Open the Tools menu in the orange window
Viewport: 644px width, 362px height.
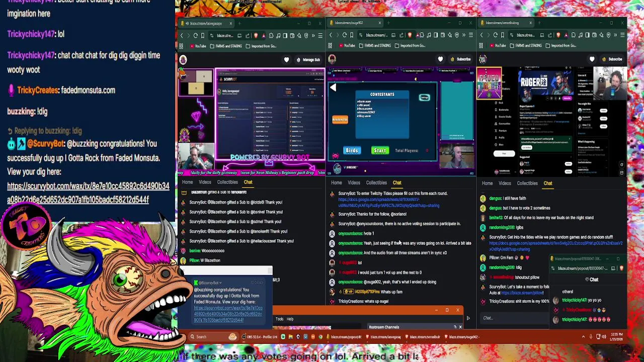click(x=279, y=319)
